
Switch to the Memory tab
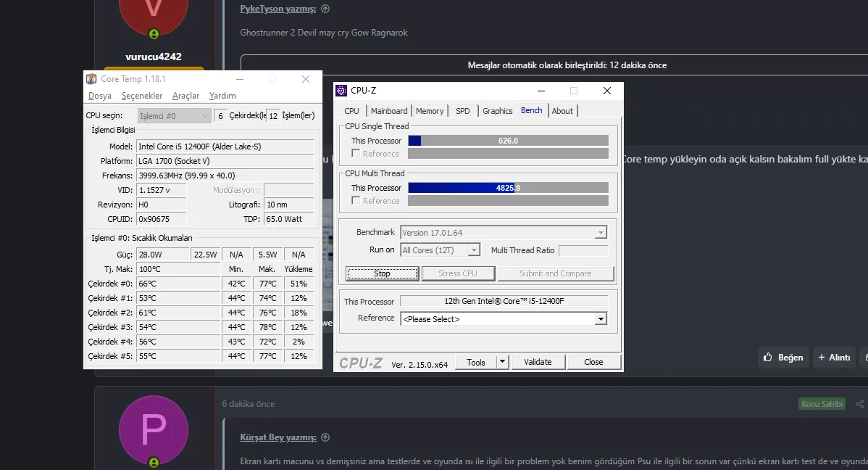pyautogui.click(x=430, y=111)
